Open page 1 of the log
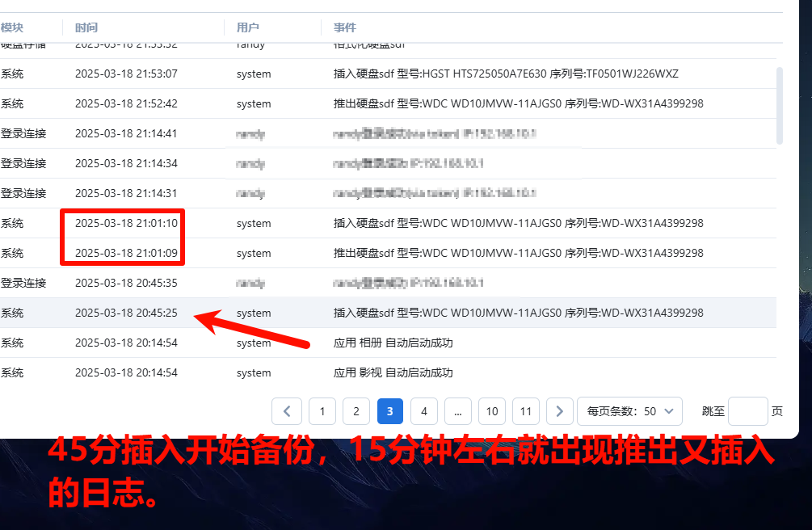The height and width of the screenshot is (530, 812). click(x=322, y=411)
